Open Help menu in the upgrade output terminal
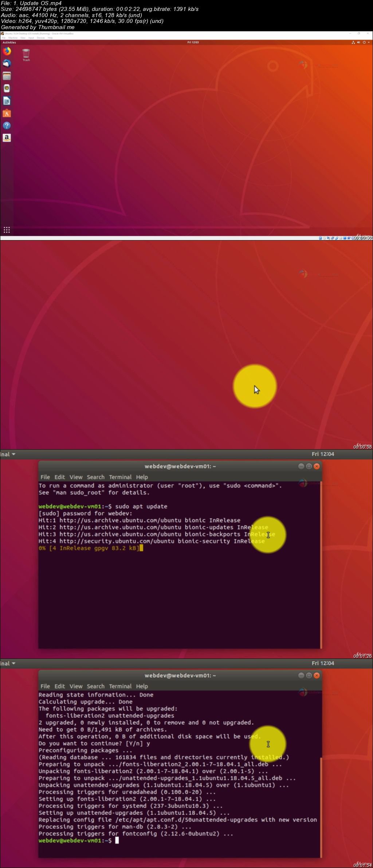This screenshot has width=373, height=868. (x=142, y=686)
